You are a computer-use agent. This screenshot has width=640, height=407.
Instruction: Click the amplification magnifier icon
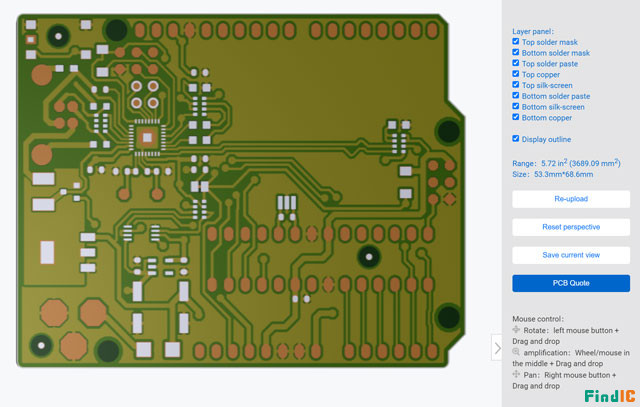click(x=516, y=352)
